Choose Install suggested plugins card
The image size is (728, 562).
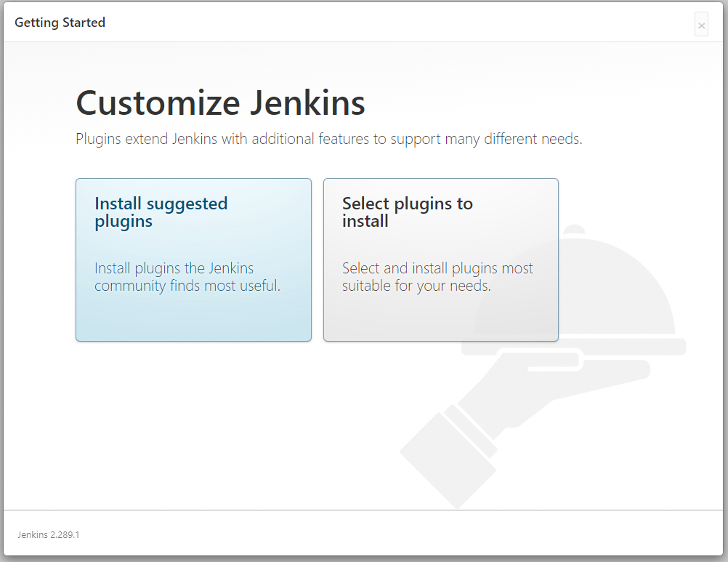[x=193, y=260]
